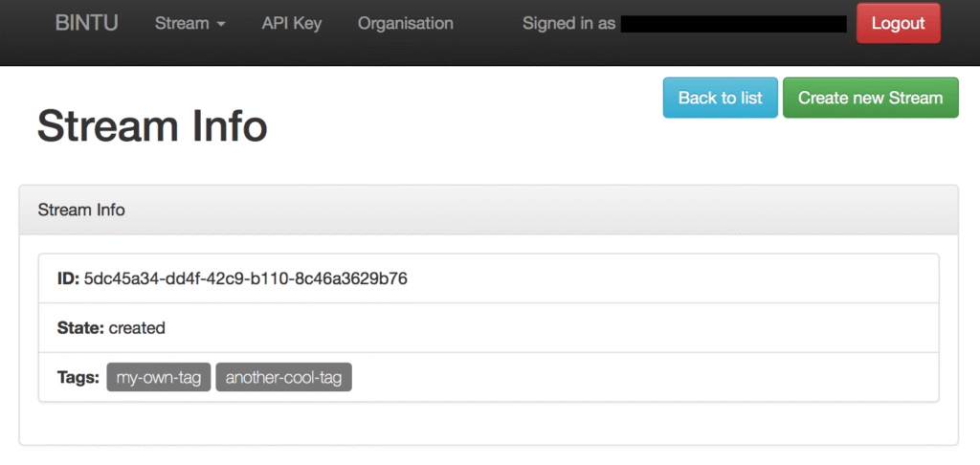Click the Signed in as text

coord(568,24)
